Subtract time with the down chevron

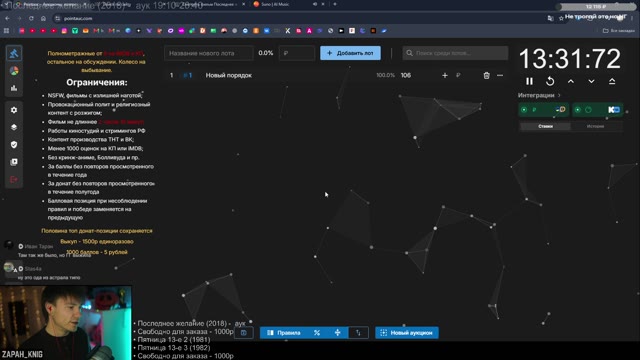tap(591, 81)
